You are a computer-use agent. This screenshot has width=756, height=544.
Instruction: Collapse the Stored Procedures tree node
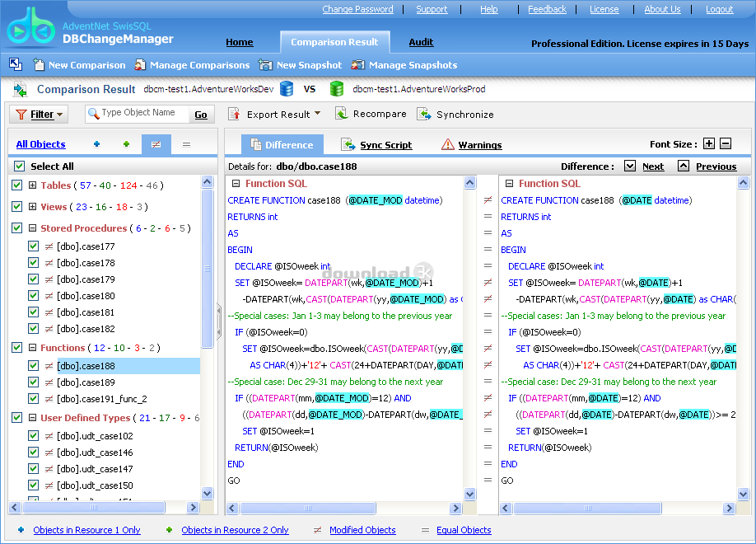(32, 227)
